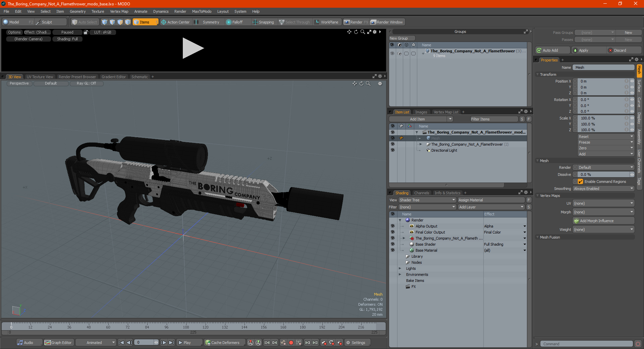This screenshot has height=349, width=644.
Task: Toggle Base Material visibility
Action: click(392, 250)
